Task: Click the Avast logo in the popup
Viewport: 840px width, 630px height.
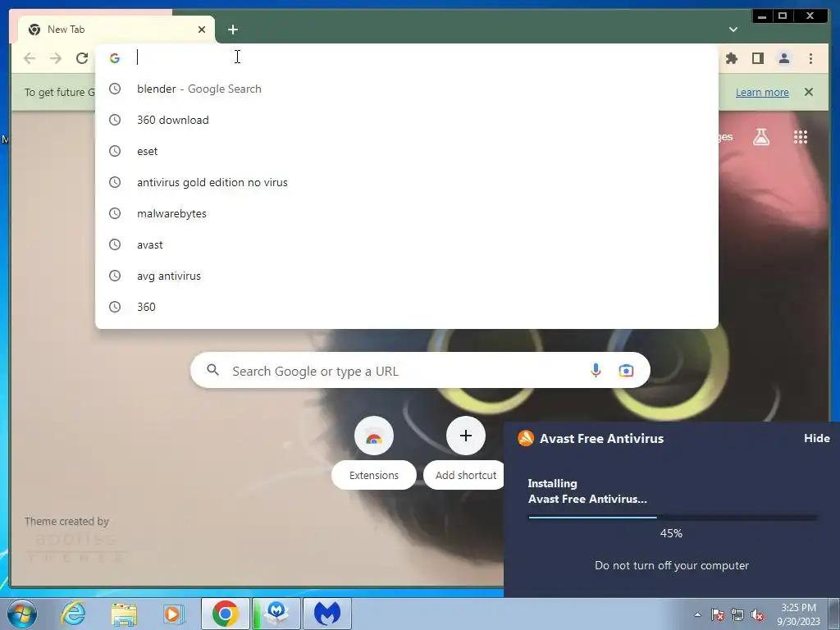Action: click(526, 438)
